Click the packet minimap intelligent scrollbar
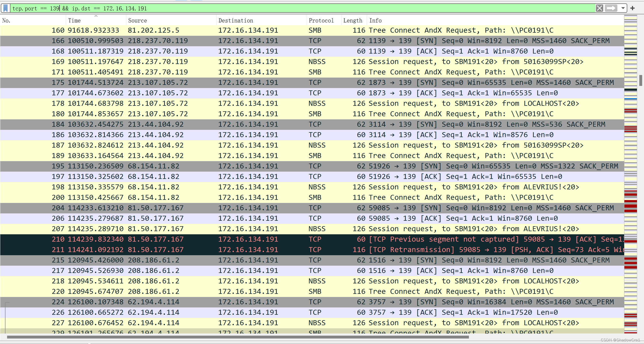 pyautogui.click(x=630, y=174)
